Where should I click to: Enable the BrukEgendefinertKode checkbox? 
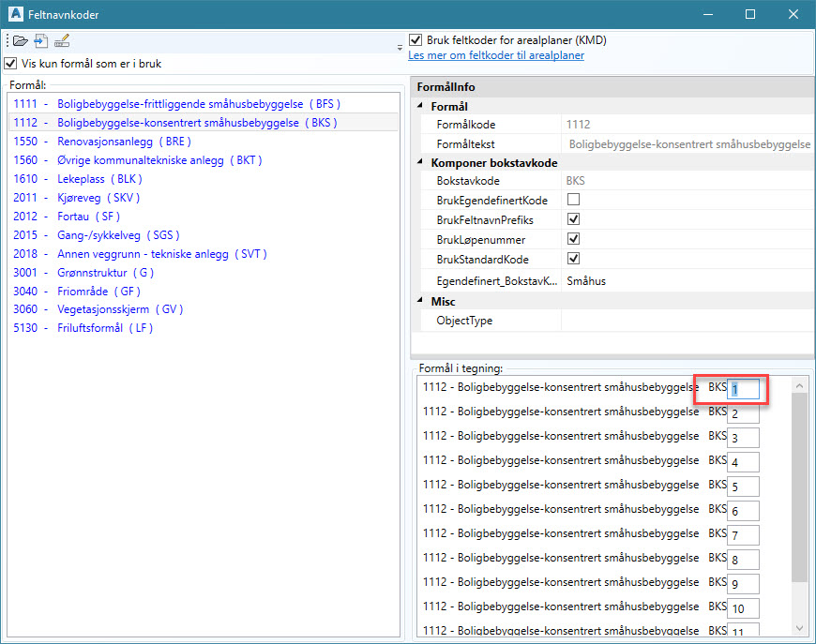573,200
